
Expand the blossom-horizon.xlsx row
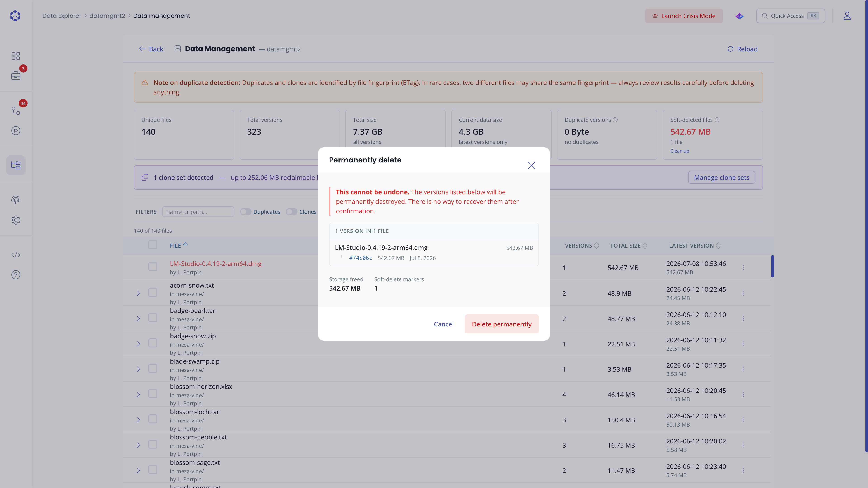[x=139, y=394]
